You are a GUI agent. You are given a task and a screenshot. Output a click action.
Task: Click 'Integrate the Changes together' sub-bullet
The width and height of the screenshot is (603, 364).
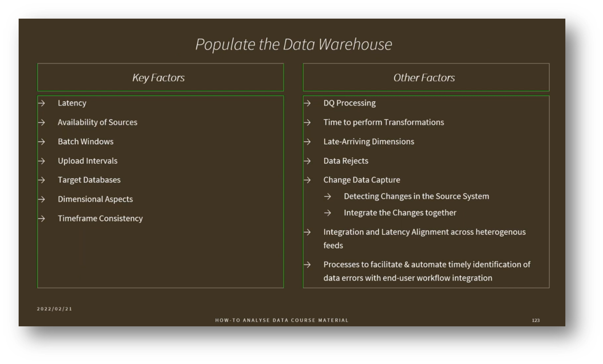tap(400, 213)
